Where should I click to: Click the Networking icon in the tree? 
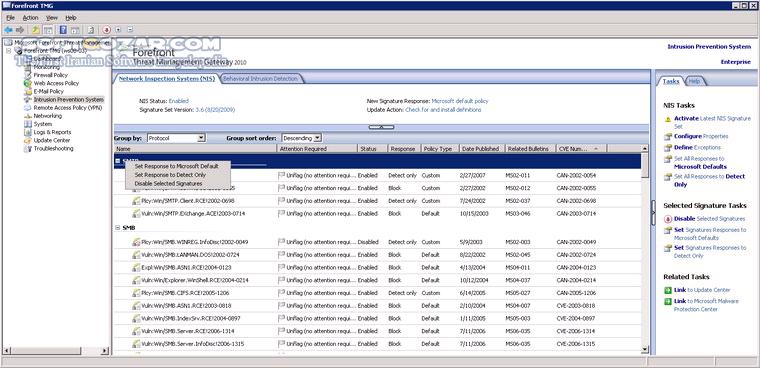[x=28, y=116]
